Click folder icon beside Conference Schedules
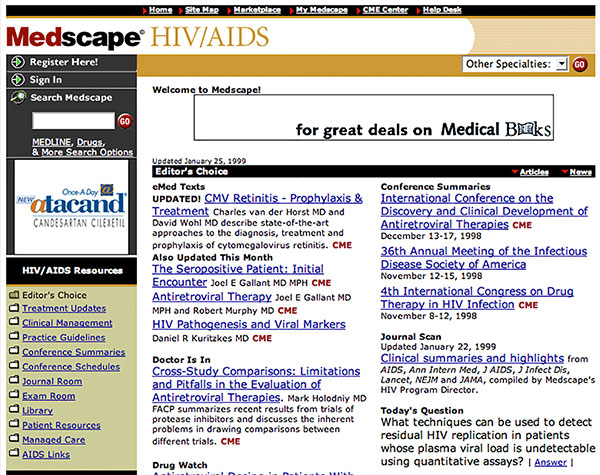This screenshot has width=600, height=475. pyautogui.click(x=14, y=365)
